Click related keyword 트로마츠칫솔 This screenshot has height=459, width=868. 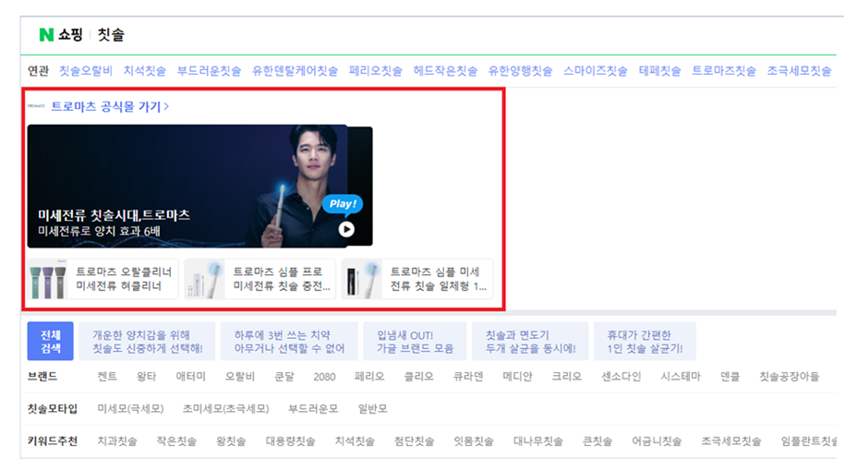point(724,71)
